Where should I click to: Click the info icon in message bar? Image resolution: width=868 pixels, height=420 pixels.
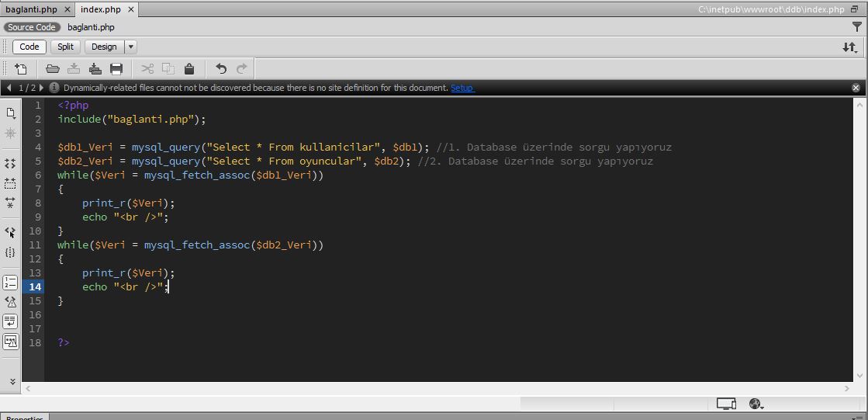click(54, 88)
